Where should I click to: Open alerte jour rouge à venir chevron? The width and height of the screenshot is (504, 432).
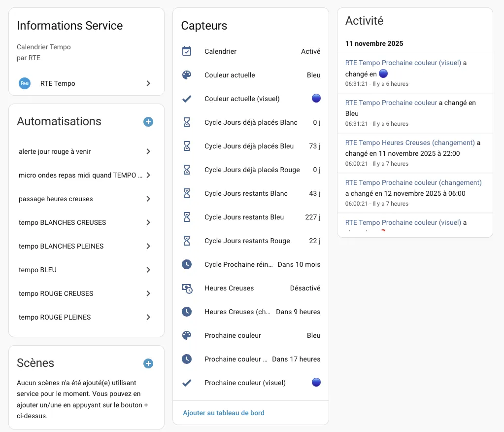[x=148, y=151]
